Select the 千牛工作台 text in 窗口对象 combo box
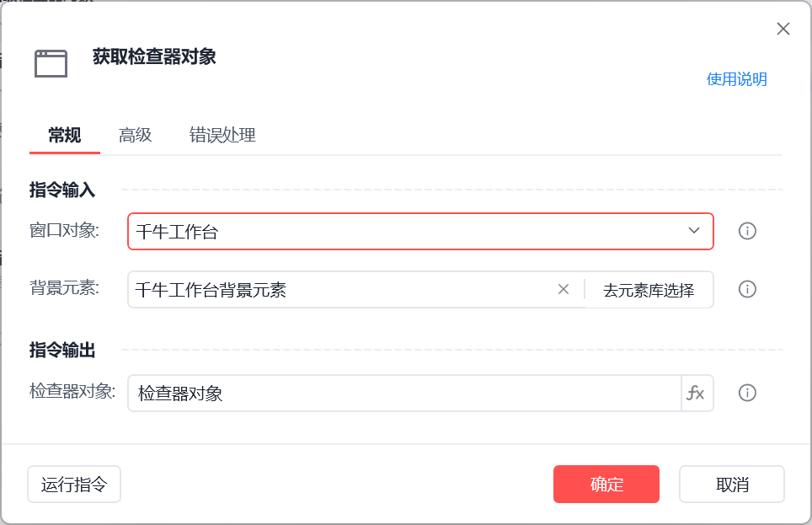Screen dimensions: 812x525 click(x=177, y=232)
